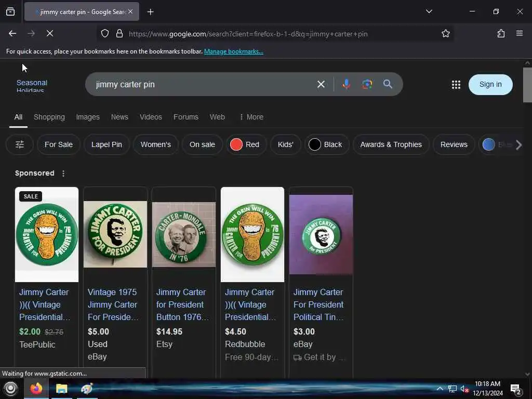The height and width of the screenshot is (399, 532).
Task: Select the All results tab
Action: [x=18, y=117]
